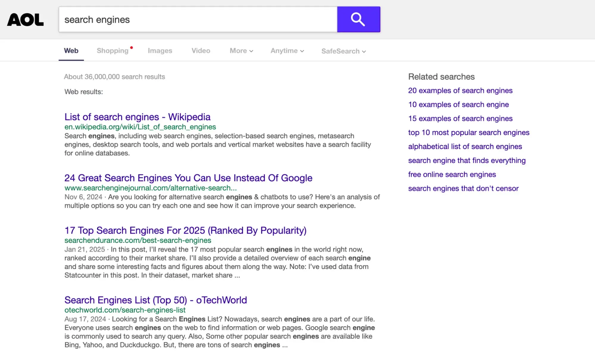Screen dimensions: 595x364
Task: Click the en.wikipedia.org URL under first result
Action: [140, 127]
